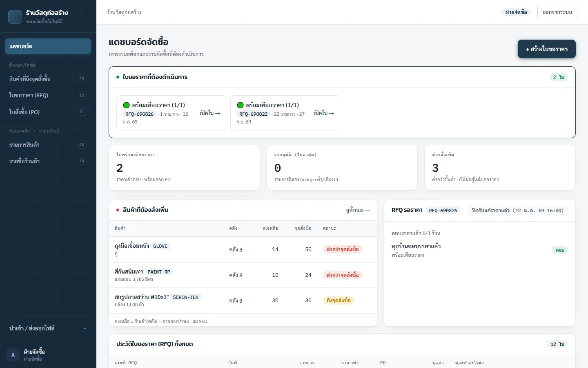Select the ต้องสั่งเพิ่ม summary card
The height and width of the screenshot is (368, 588).
(500, 168)
